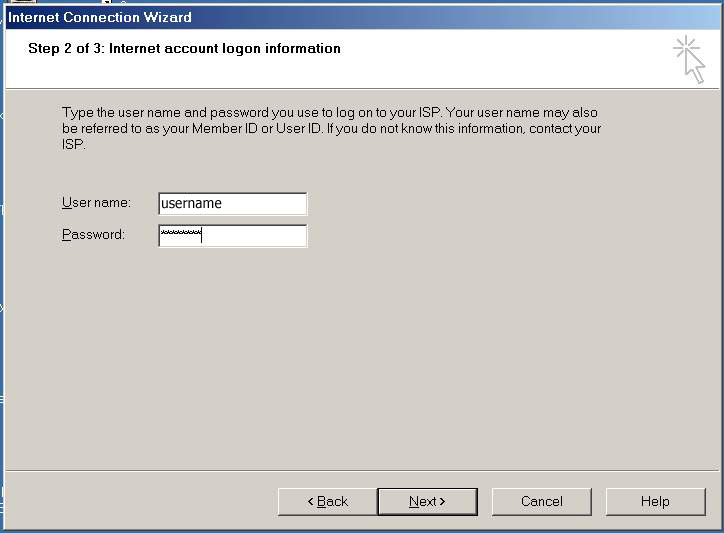Click the "User name:" label
The height and width of the screenshot is (533, 724).
pyautogui.click(x=96, y=203)
